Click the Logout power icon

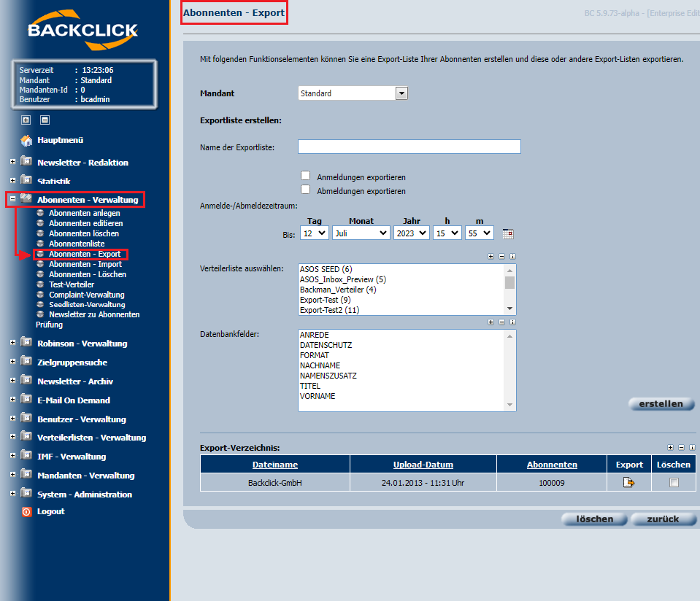click(x=27, y=512)
